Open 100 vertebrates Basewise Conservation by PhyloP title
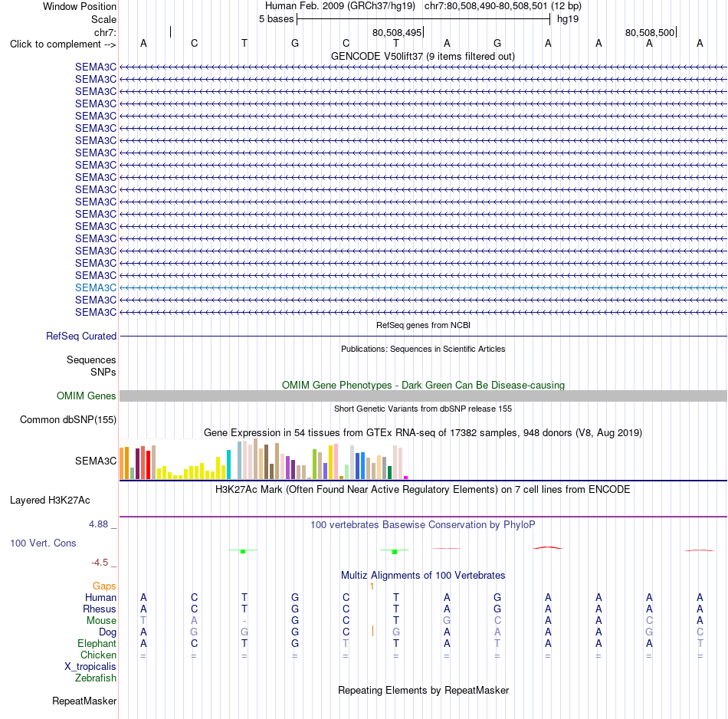 tap(423, 524)
